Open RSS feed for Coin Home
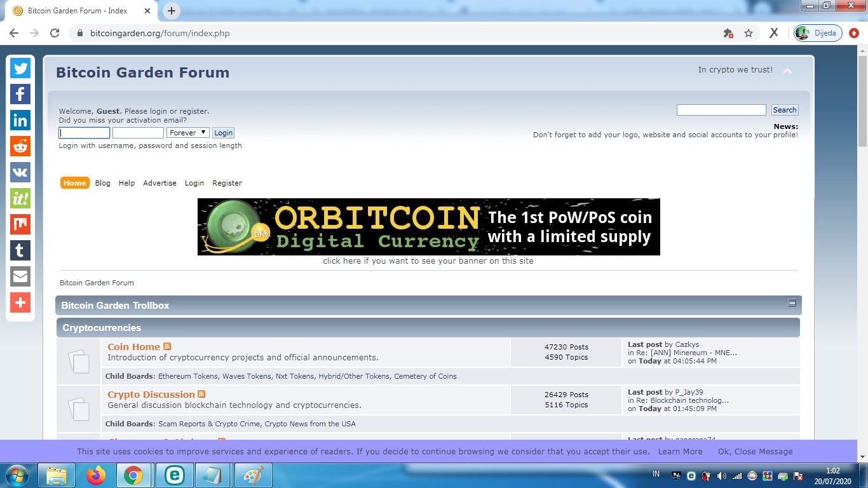Image resolution: width=868 pixels, height=488 pixels. click(x=167, y=346)
